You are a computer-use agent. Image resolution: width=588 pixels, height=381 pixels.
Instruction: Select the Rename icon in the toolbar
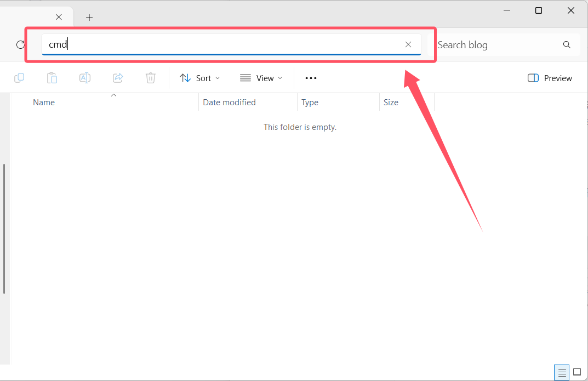tap(85, 78)
